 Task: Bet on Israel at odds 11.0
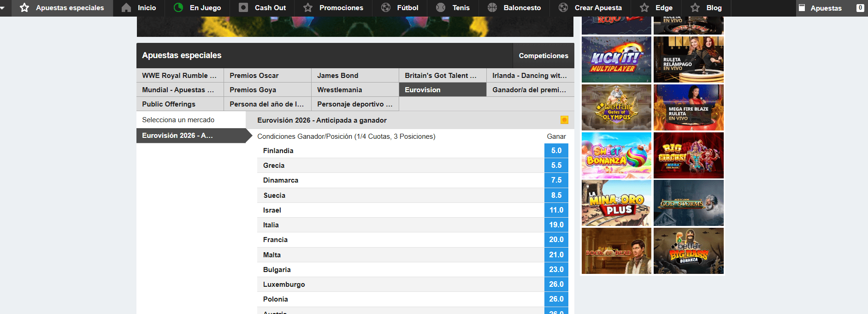coord(556,210)
